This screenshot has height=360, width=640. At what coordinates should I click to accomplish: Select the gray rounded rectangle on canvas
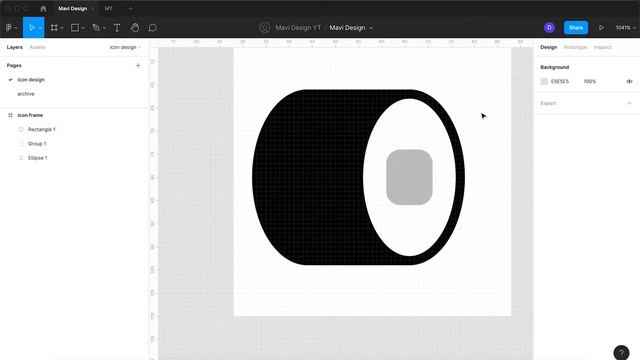point(409,177)
